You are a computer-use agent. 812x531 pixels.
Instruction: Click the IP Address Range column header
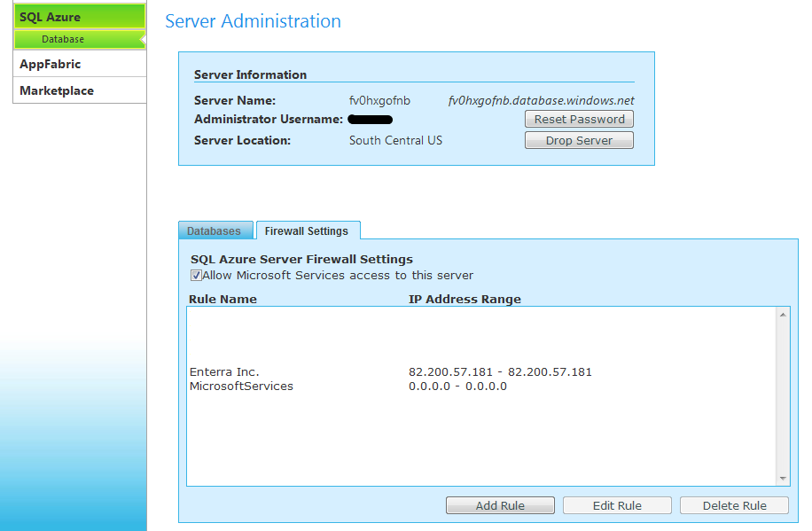pos(465,299)
